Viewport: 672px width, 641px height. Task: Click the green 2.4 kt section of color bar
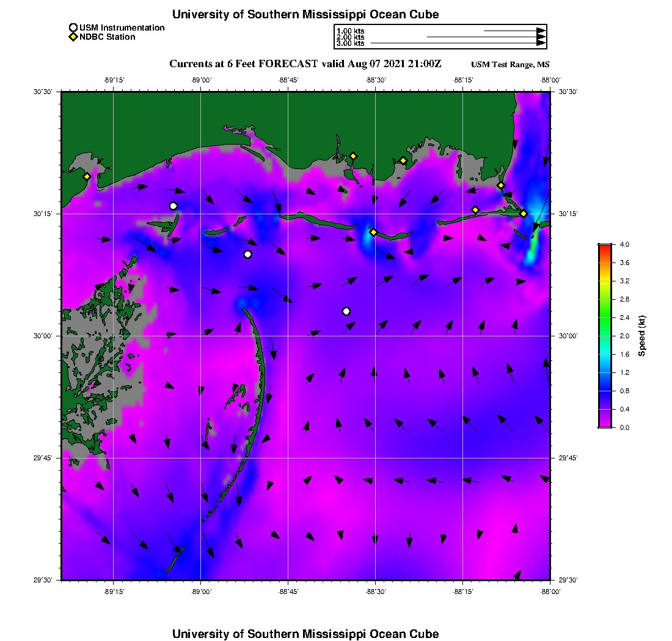click(604, 317)
